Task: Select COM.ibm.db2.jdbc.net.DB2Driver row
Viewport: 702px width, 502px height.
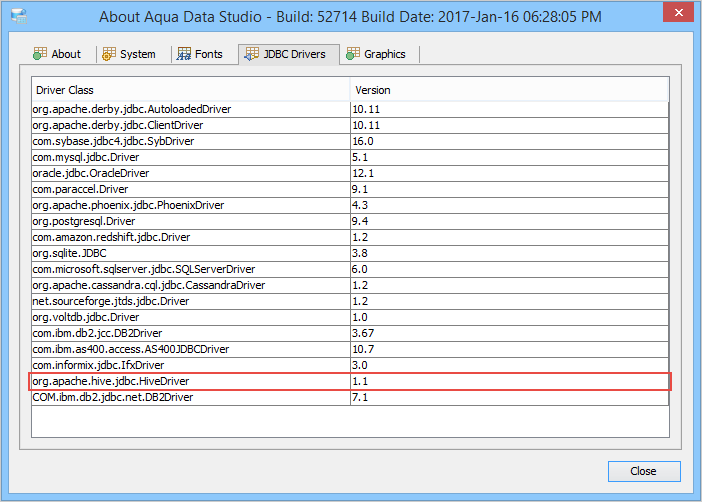Action: click(350, 398)
